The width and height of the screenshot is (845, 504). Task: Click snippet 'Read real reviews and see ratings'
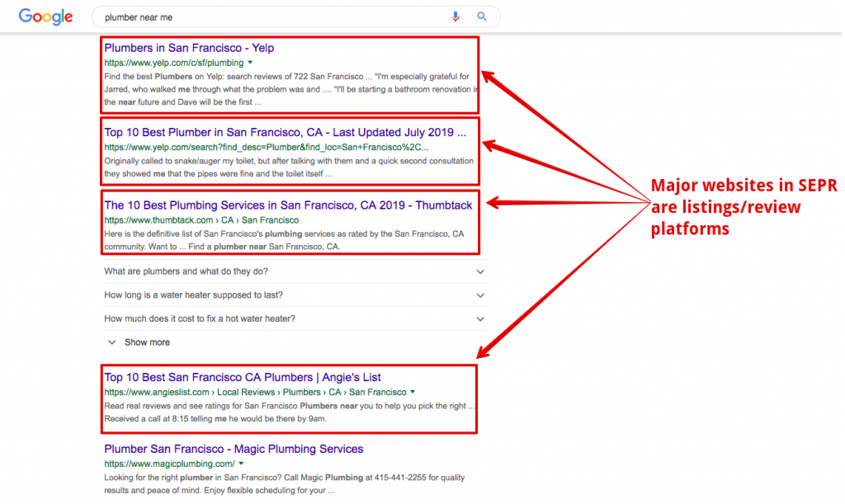pos(290,412)
